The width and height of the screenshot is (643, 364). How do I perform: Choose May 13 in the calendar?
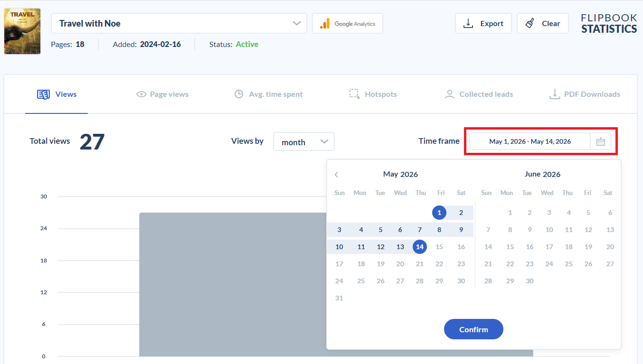[x=400, y=247]
